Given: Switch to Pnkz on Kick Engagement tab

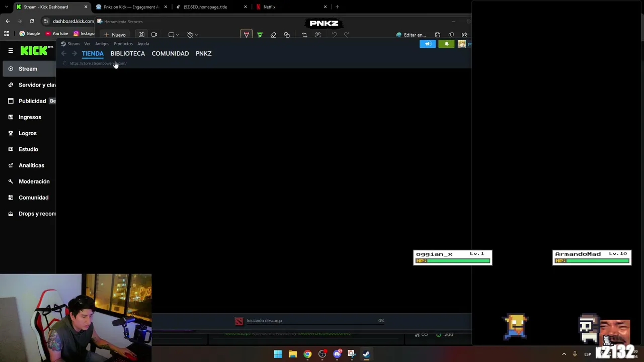Looking at the screenshot, I should click(x=131, y=7).
